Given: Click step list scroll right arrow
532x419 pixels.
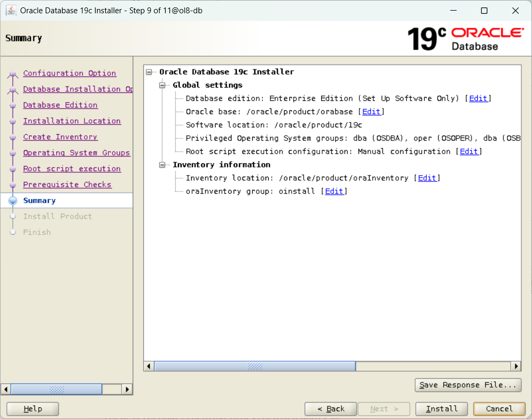Looking at the screenshot, I should tap(127, 389).
